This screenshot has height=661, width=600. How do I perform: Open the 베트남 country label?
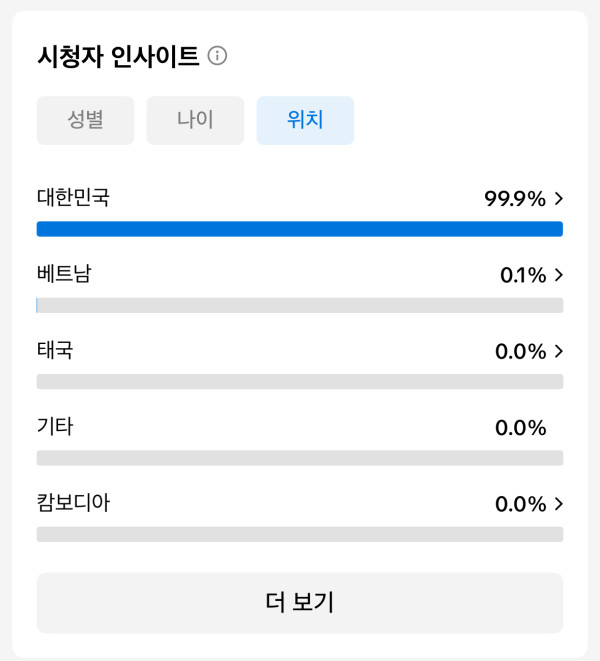64,274
